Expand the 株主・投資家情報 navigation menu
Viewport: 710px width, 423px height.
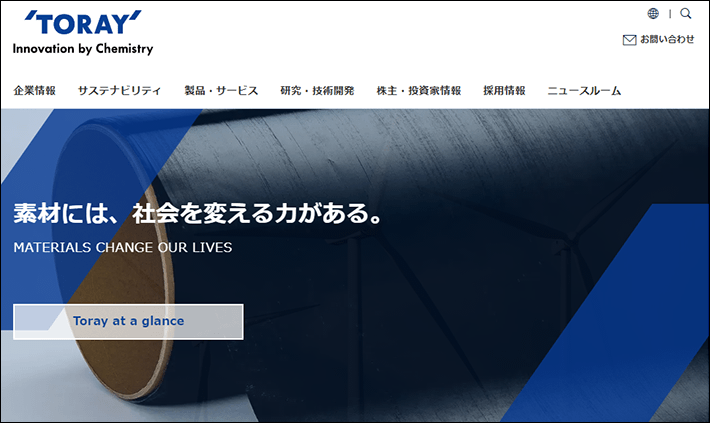418,90
